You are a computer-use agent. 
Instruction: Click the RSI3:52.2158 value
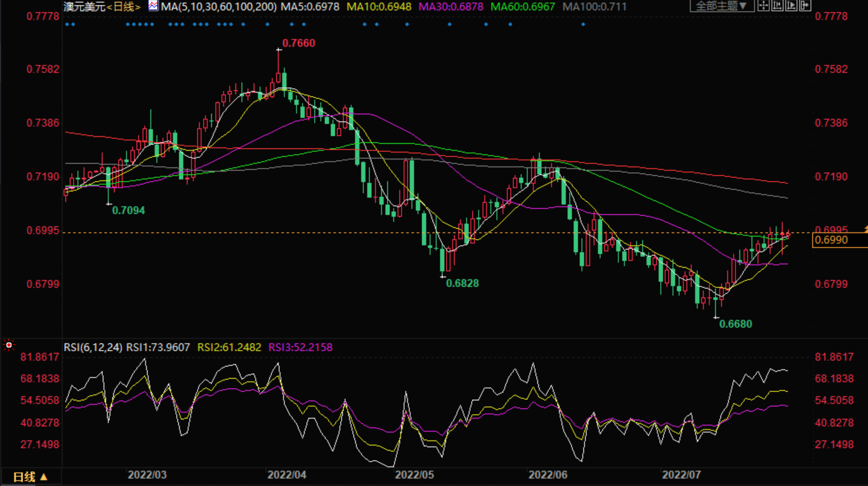(300, 347)
